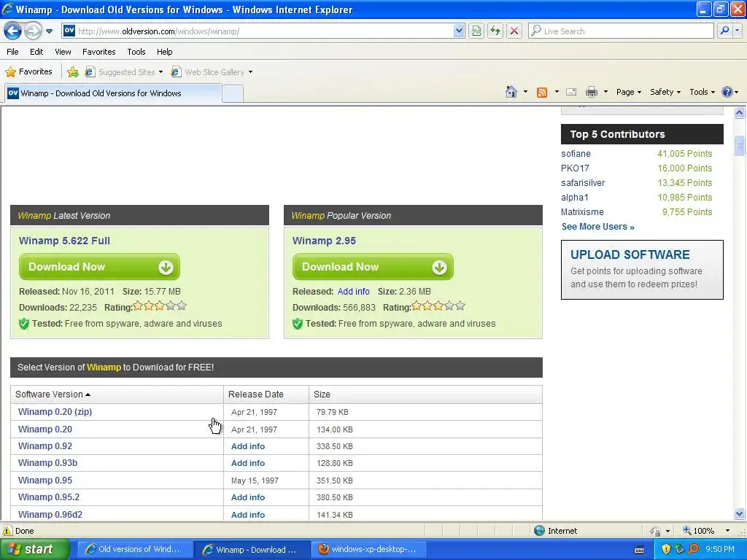This screenshot has height=560, width=747.
Task: Open the Edit menu
Action: [36, 52]
